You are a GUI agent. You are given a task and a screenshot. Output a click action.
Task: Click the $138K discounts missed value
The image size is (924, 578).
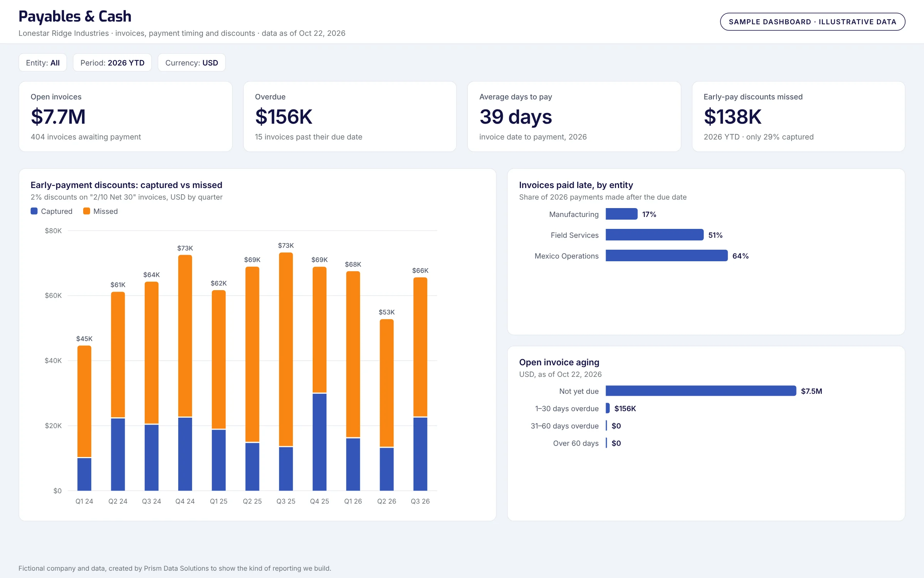tap(732, 117)
